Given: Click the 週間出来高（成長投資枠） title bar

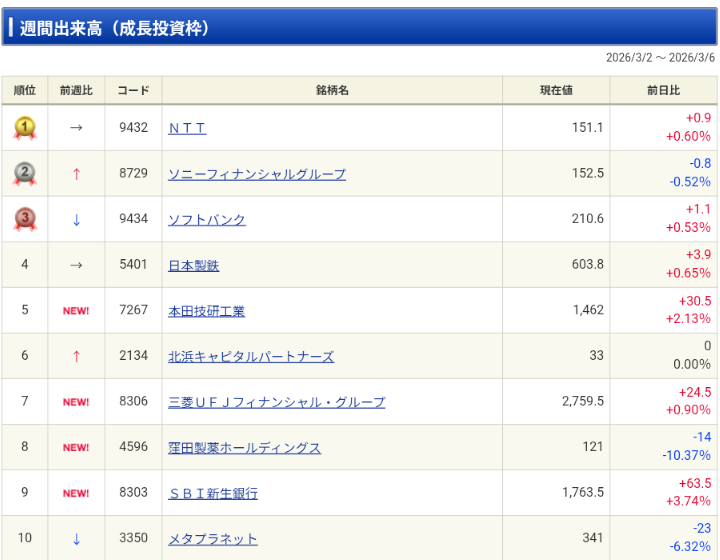Looking at the screenshot, I should coord(359,27).
